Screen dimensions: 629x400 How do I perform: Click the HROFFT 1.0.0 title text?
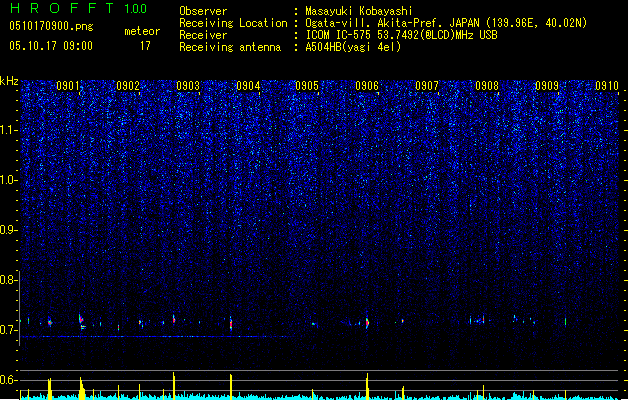(79, 8)
